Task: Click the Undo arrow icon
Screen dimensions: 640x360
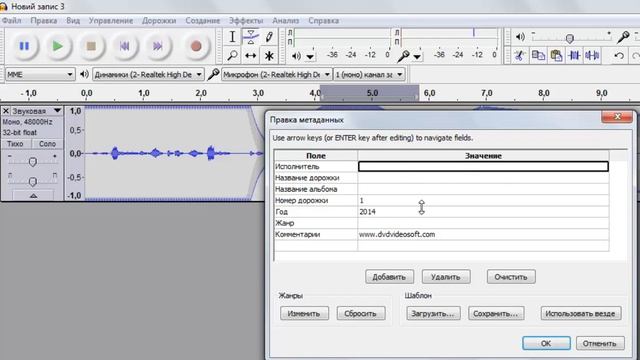Action: point(619,55)
